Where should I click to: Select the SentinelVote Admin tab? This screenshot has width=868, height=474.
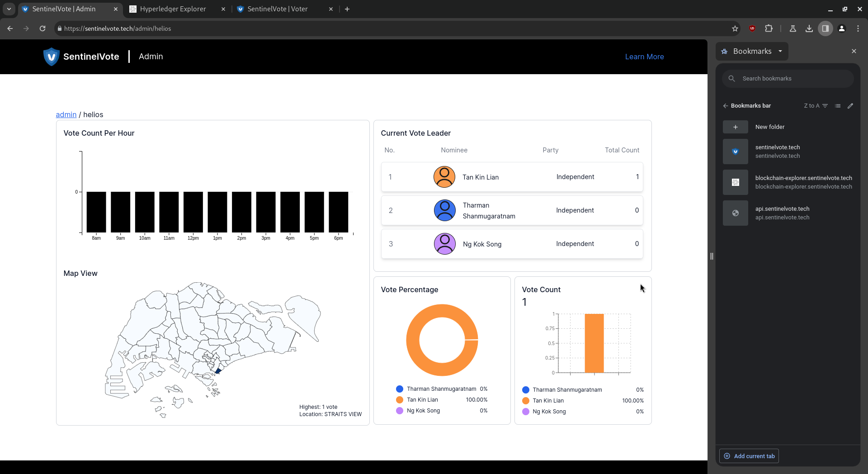(64, 9)
